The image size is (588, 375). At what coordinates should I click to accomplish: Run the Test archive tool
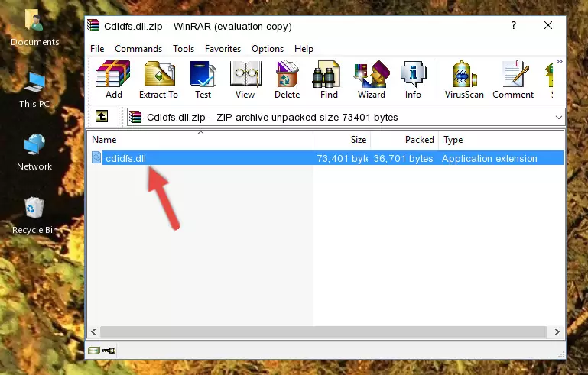[x=203, y=79]
